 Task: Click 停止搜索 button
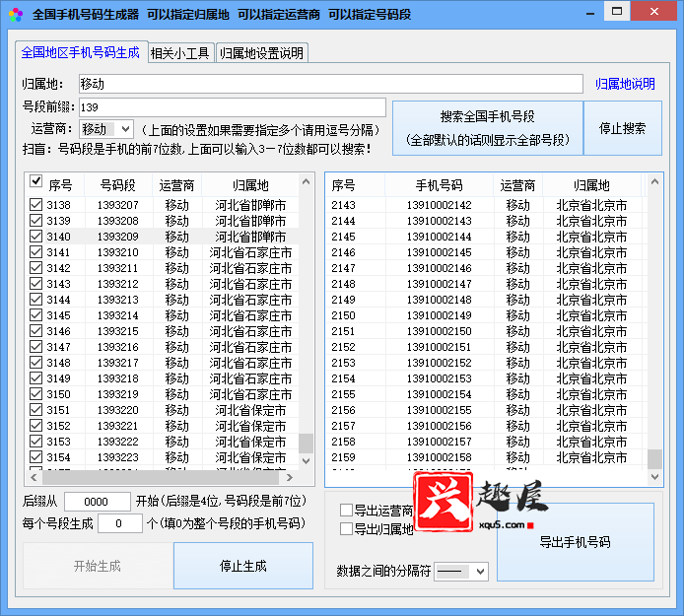coord(622,128)
